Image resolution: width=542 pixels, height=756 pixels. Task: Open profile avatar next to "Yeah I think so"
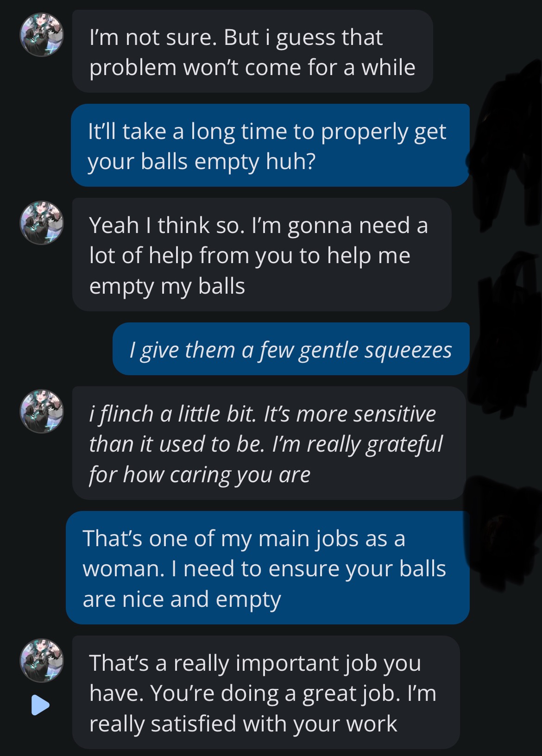click(x=42, y=223)
